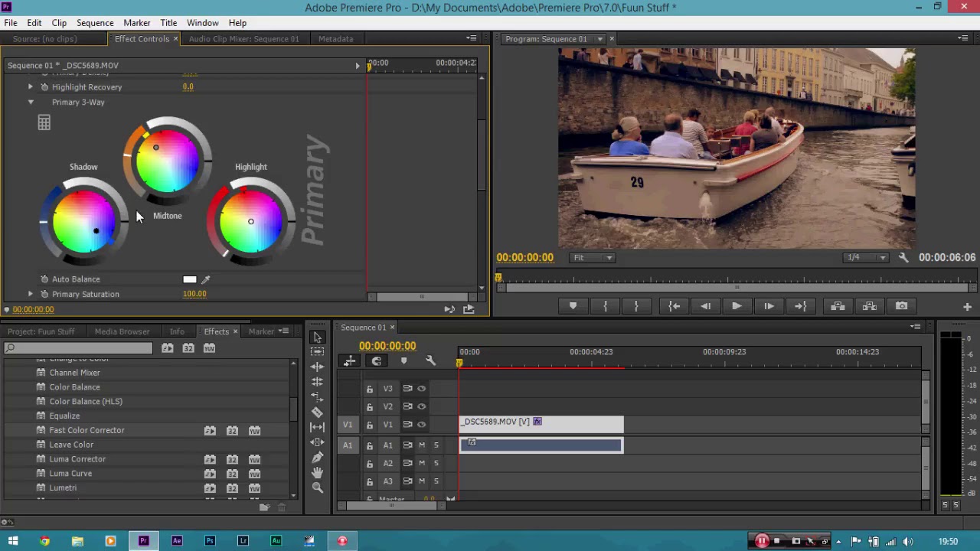Mute audio track A1
Viewport: 980px width, 551px height.
(421, 445)
